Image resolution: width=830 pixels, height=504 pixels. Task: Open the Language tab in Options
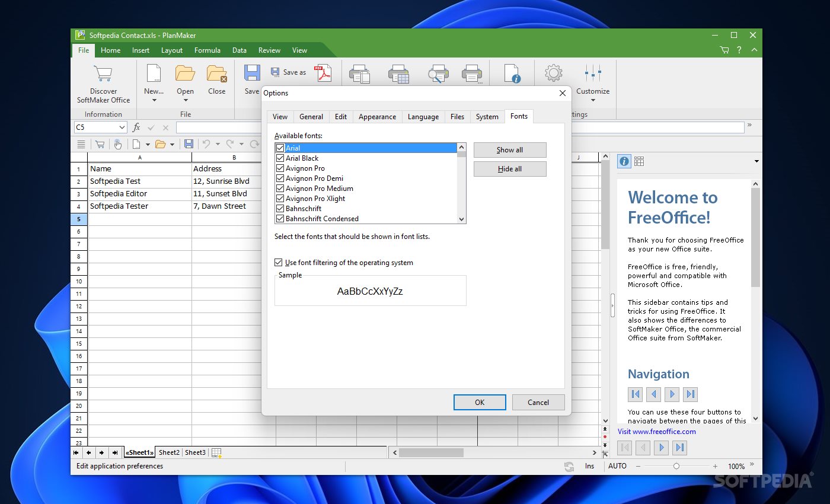pos(423,117)
